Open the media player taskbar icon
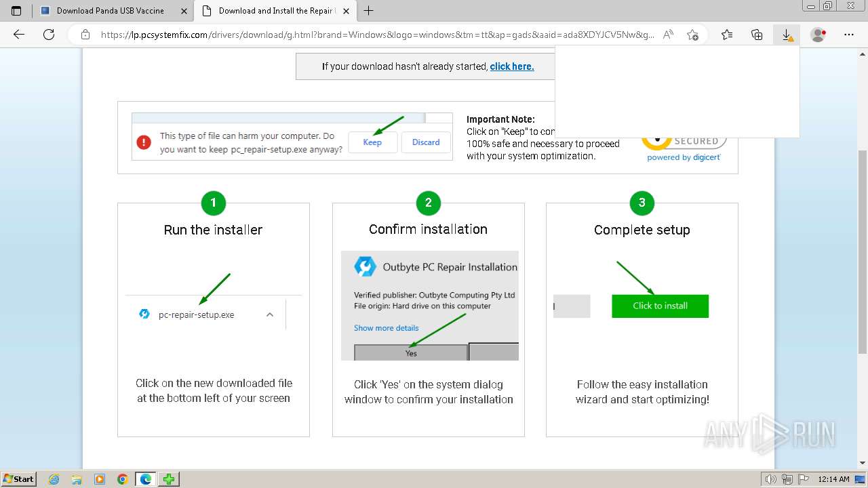868x488 pixels. (100, 479)
